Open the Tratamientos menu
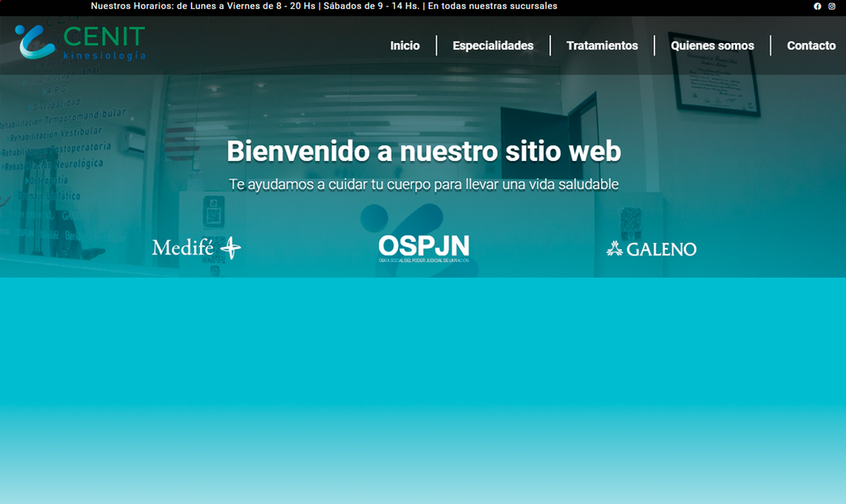The width and height of the screenshot is (846, 504). coord(602,46)
